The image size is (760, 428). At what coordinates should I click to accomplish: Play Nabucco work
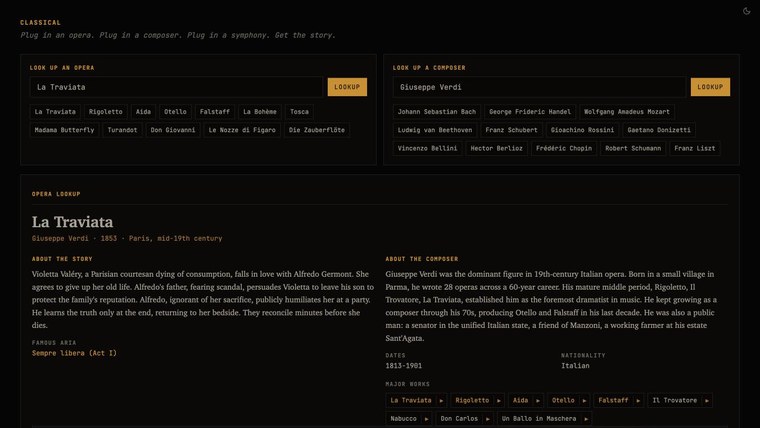click(x=427, y=419)
